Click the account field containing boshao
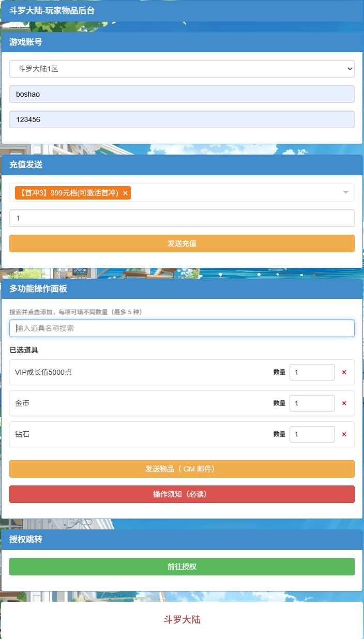 (182, 94)
